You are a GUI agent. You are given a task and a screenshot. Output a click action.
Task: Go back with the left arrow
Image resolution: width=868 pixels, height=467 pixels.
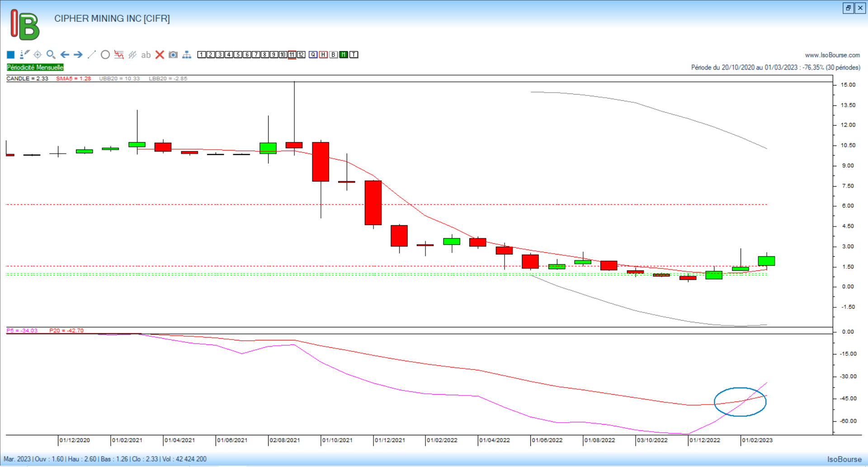(65, 55)
